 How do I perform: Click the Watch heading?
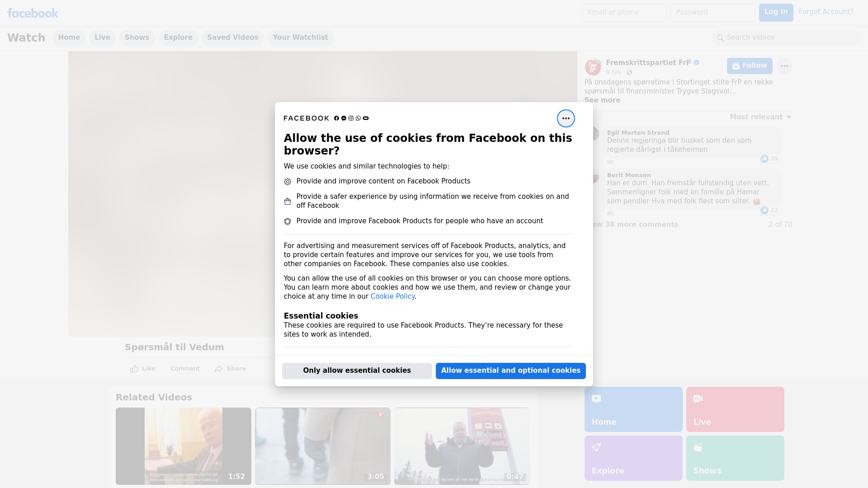[x=26, y=38]
